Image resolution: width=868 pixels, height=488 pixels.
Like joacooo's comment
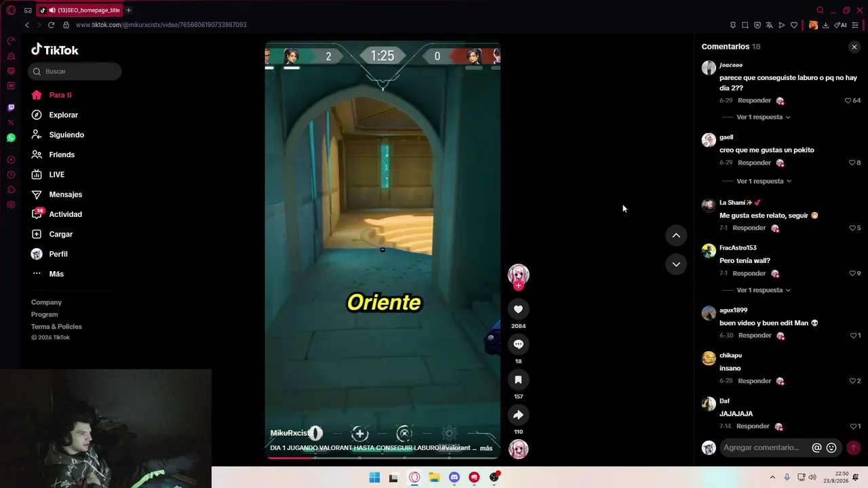click(848, 100)
